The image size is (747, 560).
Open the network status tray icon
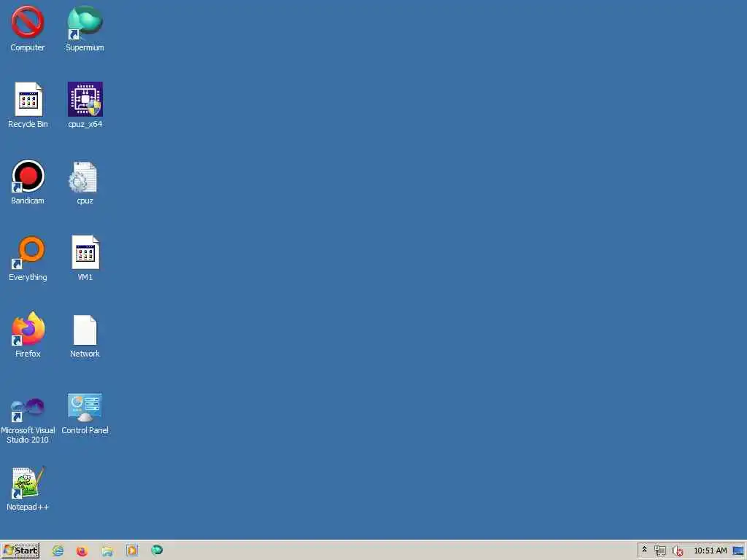pos(659,551)
